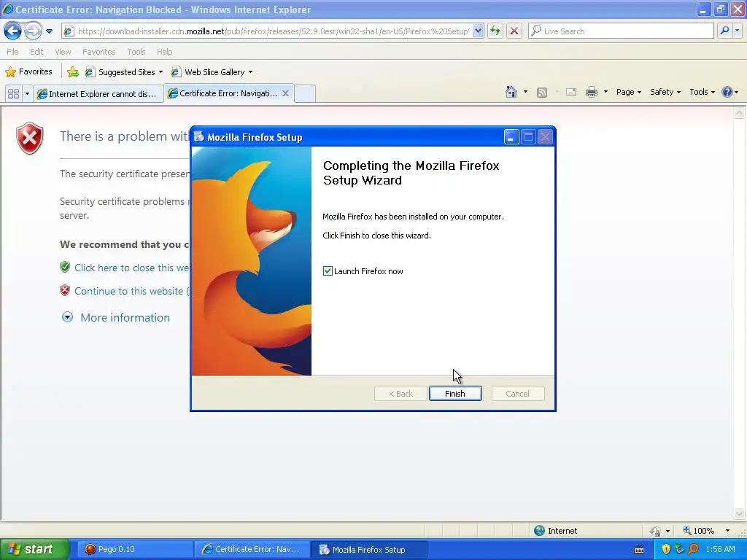Click the Stop loading red X icon

point(514,31)
